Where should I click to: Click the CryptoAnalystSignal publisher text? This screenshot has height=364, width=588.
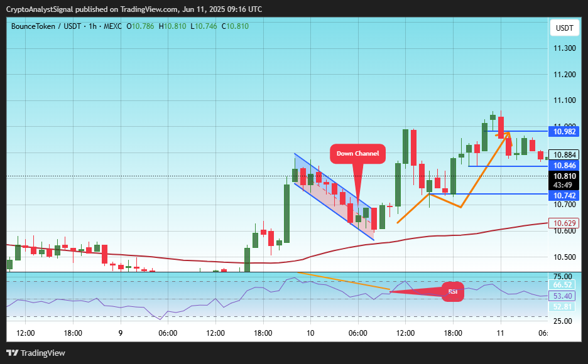(40, 9)
